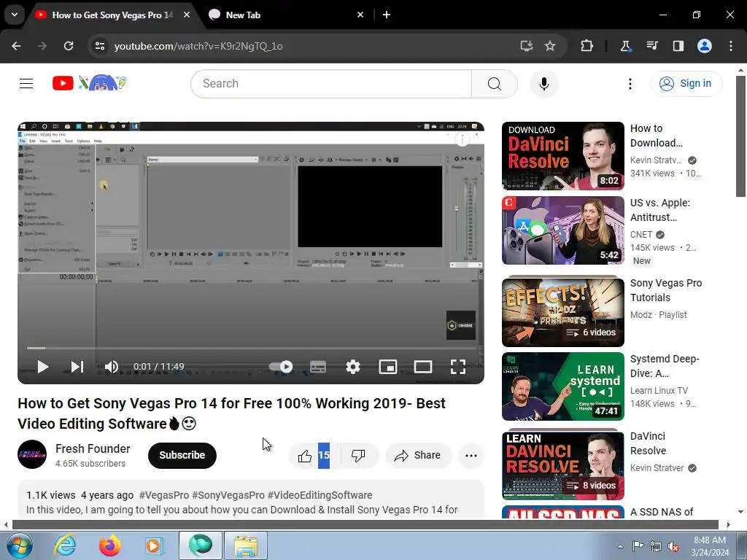
Task: Toggle the autoplay switch
Action: [x=281, y=367]
